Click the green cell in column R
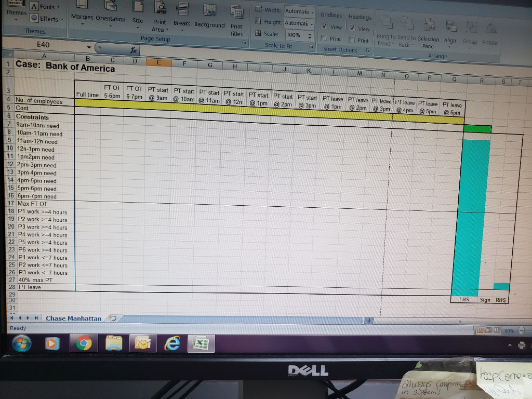The height and width of the screenshot is (399, 532). (477, 129)
